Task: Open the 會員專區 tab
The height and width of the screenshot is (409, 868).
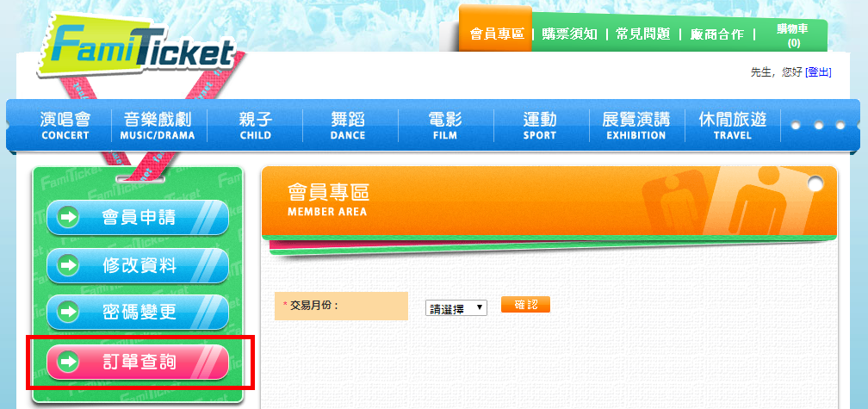Action: (x=496, y=34)
